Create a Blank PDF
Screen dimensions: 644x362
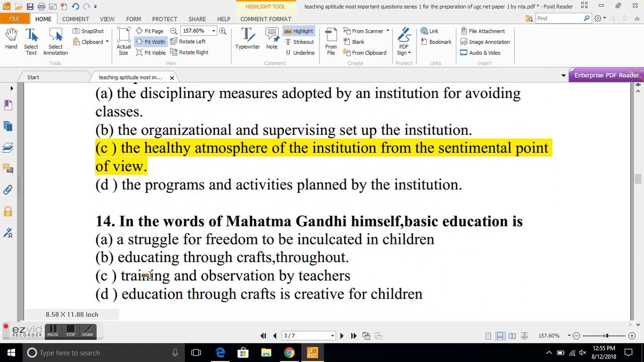pyautogui.click(x=354, y=42)
